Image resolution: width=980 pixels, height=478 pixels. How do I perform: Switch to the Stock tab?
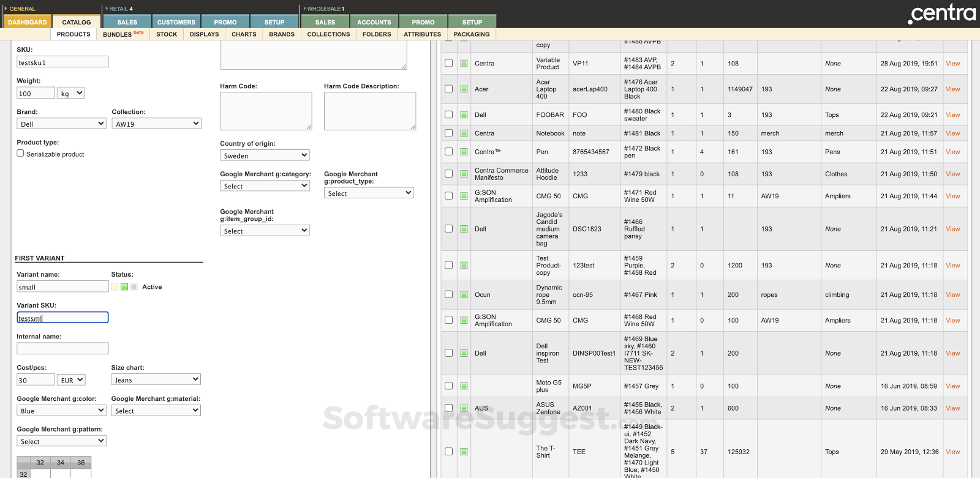[x=166, y=34]
